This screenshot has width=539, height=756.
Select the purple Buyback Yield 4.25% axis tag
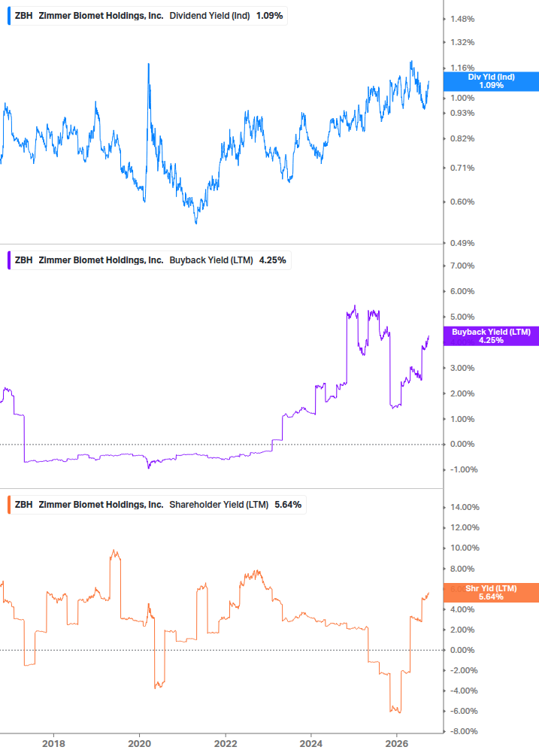point(491,336)
